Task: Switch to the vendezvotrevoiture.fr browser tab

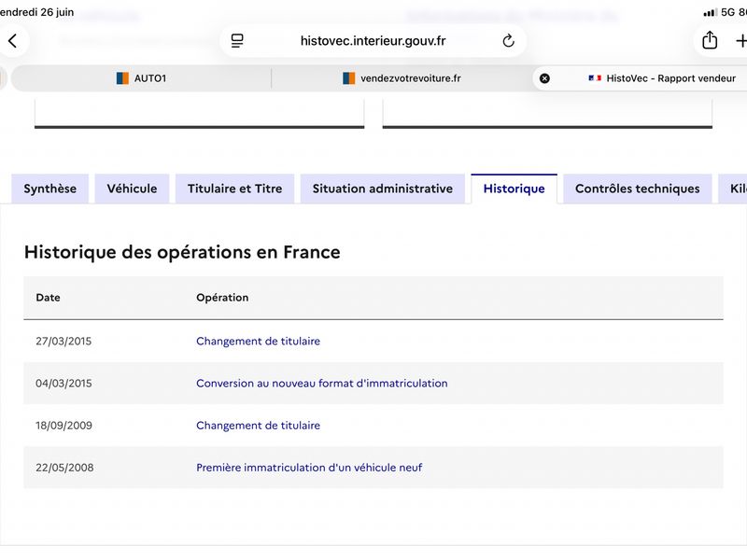Action: point(402,78)
